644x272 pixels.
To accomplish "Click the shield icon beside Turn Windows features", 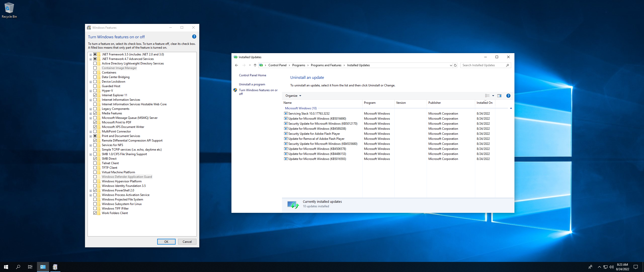I will pyautogui.click(x=235, y=90).
